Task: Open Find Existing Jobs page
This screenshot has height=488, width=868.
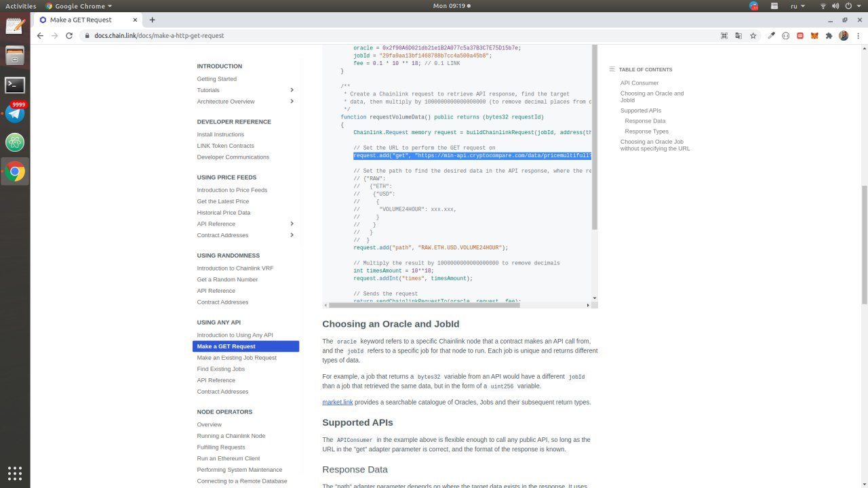Action: point(221,369)
